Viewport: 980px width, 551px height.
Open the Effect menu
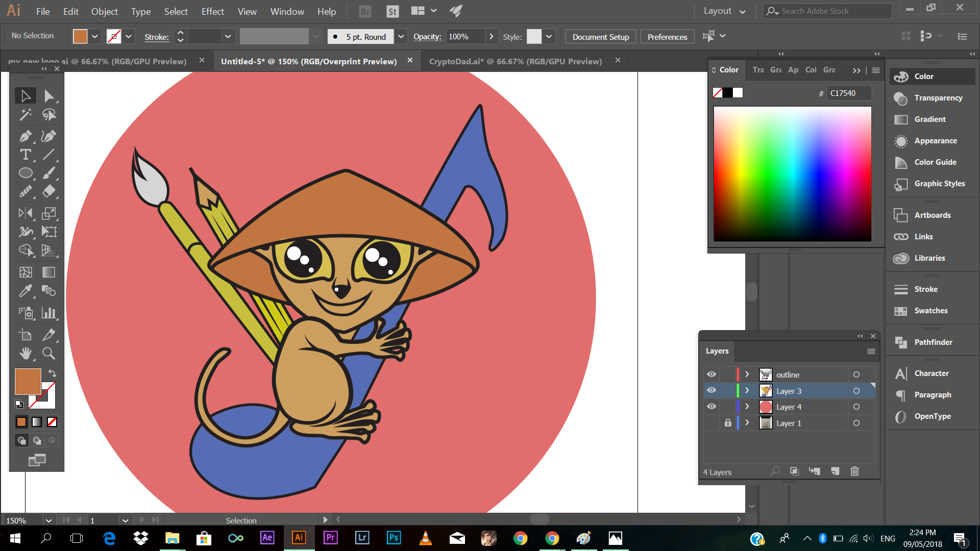click(x=212, y=11)
